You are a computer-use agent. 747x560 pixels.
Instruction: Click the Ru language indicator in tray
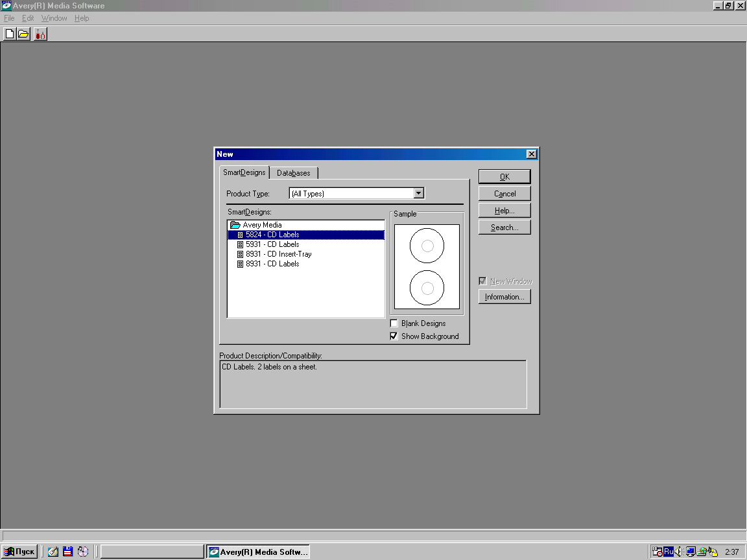669,552
